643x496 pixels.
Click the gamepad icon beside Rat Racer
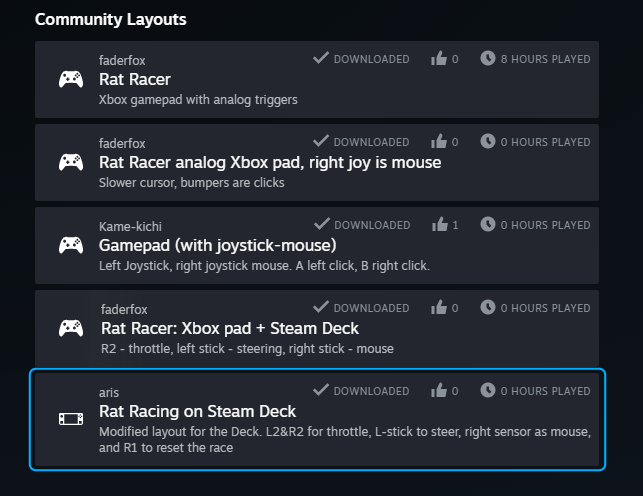point(70,80)
